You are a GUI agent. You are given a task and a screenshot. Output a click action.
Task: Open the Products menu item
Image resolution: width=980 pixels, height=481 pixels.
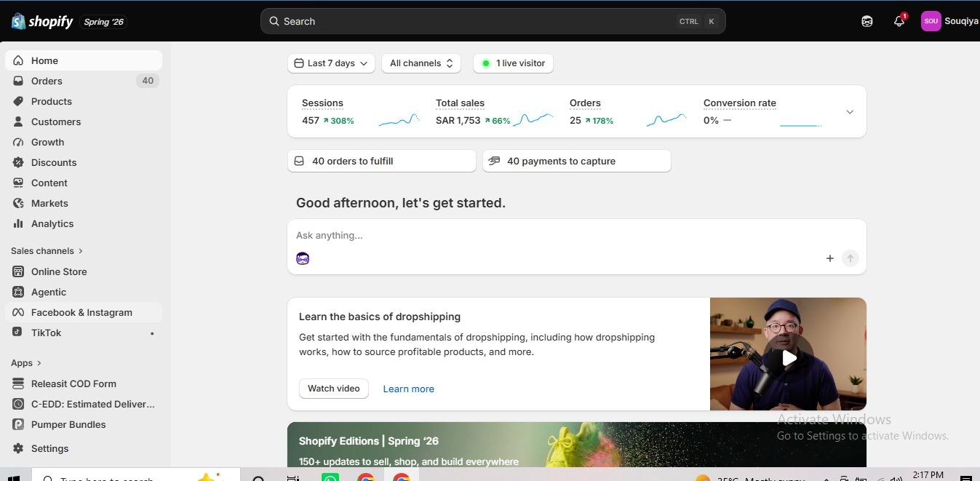(84, 101)
